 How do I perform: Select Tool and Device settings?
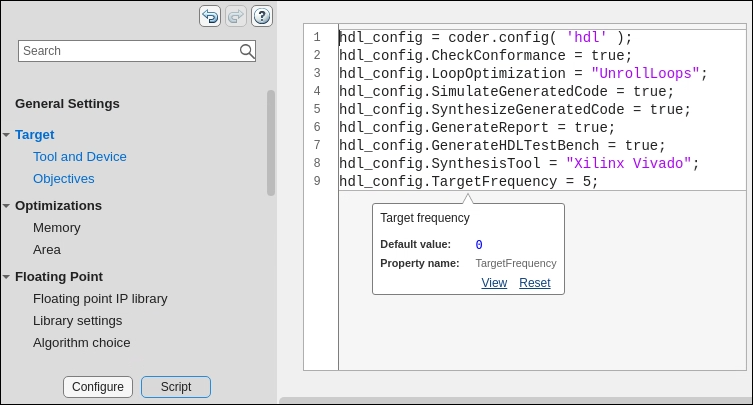(x=80, y=156)
